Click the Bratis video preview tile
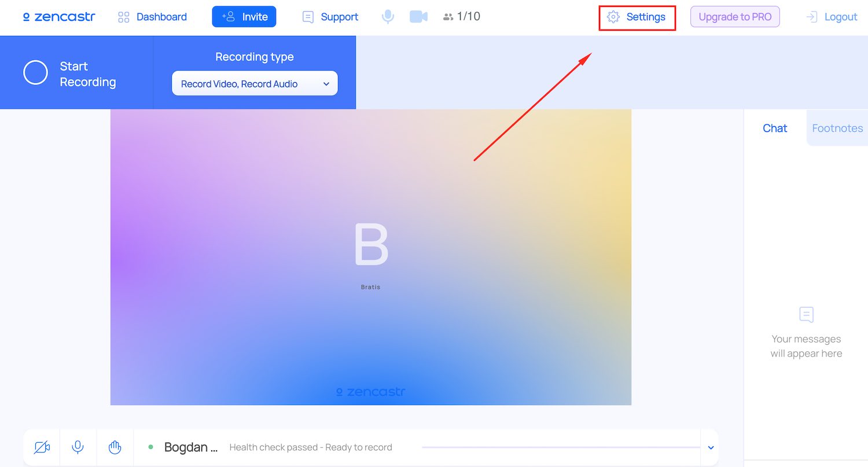This screenshot has width=868, height=467. pyautogui.click(x=371, y=257)
